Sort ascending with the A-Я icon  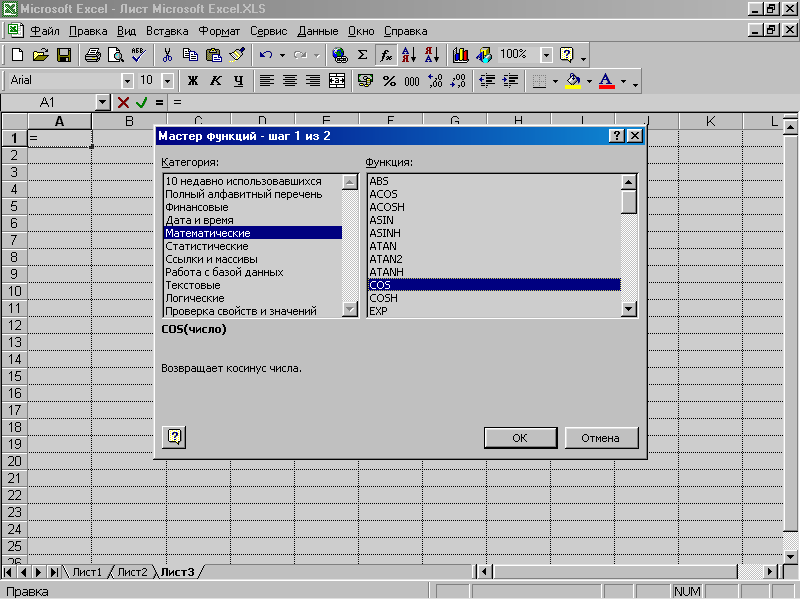click(x=409, y=55)
